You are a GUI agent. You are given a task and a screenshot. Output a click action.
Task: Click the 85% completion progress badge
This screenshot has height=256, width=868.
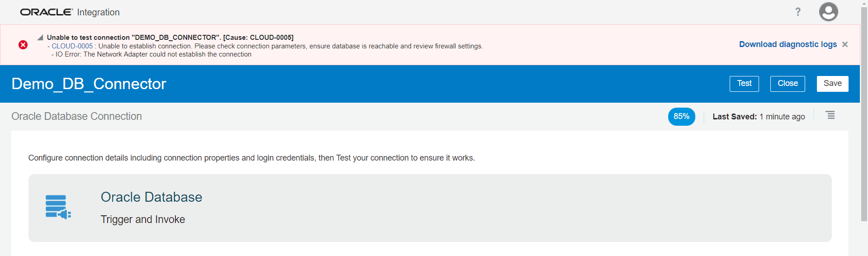click(681, 117)
